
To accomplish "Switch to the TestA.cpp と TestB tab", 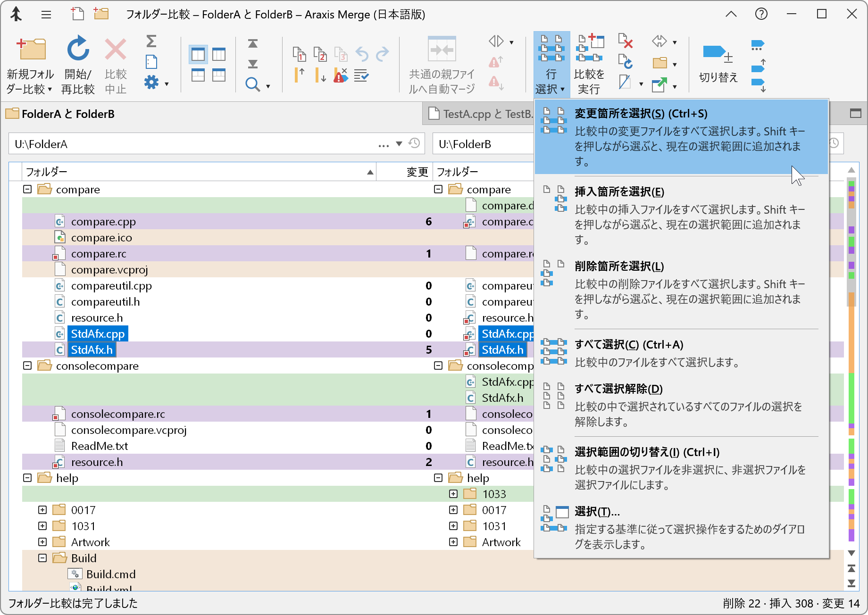I will click(x=481, y=114).
